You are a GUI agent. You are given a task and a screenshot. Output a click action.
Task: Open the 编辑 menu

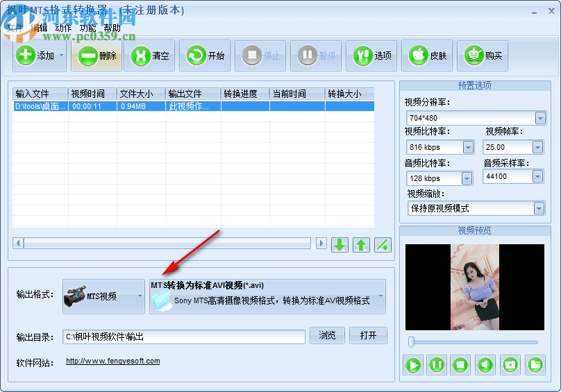[x=39, y=28]
